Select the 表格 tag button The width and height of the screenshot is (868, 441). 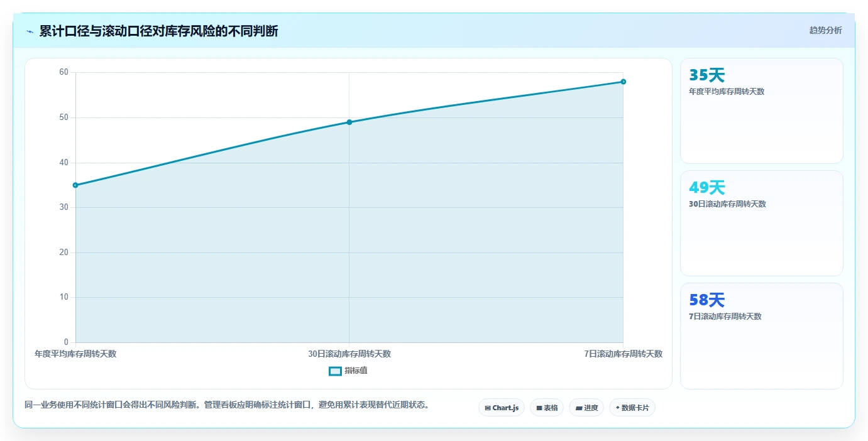pyautogui.click(x=547, y=408)
